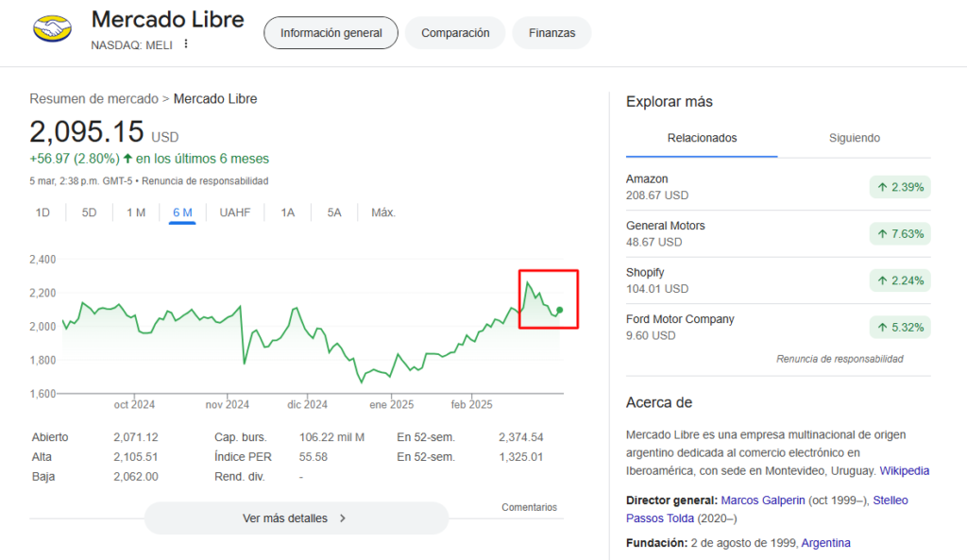Click the Índice PER value 55.58
Screen dimensions: 967x560
314,457
